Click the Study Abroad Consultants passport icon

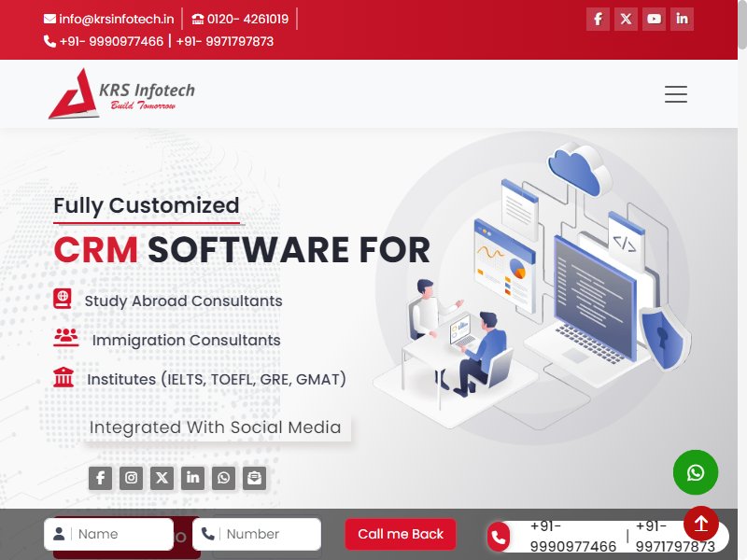tap(63, 299)
